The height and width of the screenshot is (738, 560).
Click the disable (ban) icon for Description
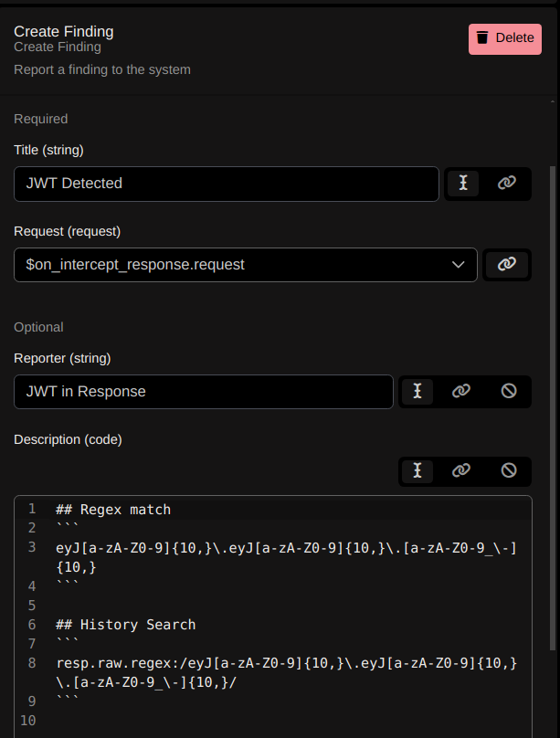(x=509, y=470)
